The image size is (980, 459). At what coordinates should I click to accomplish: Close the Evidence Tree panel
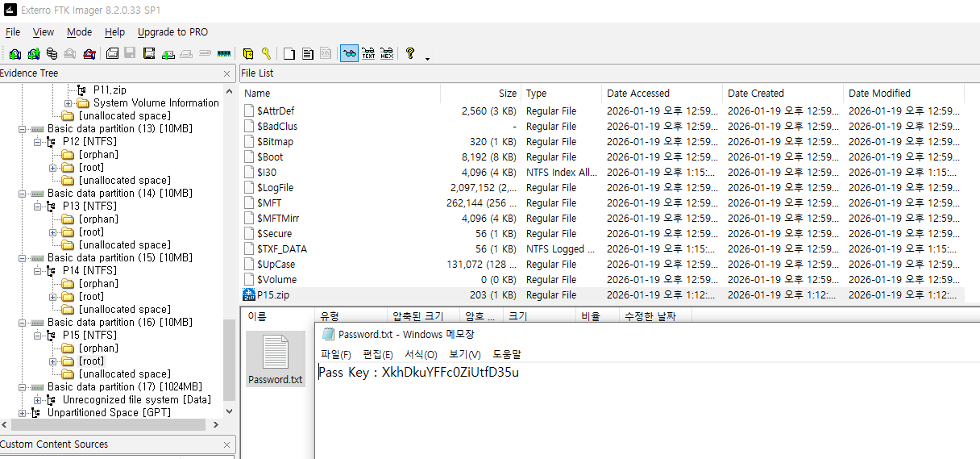pos(227,73)
